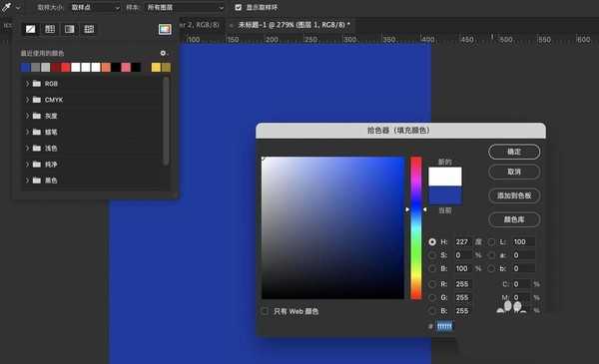Open the swatches panel gear settings
This screenshot has width=599, height=364.
coord(163,53)
